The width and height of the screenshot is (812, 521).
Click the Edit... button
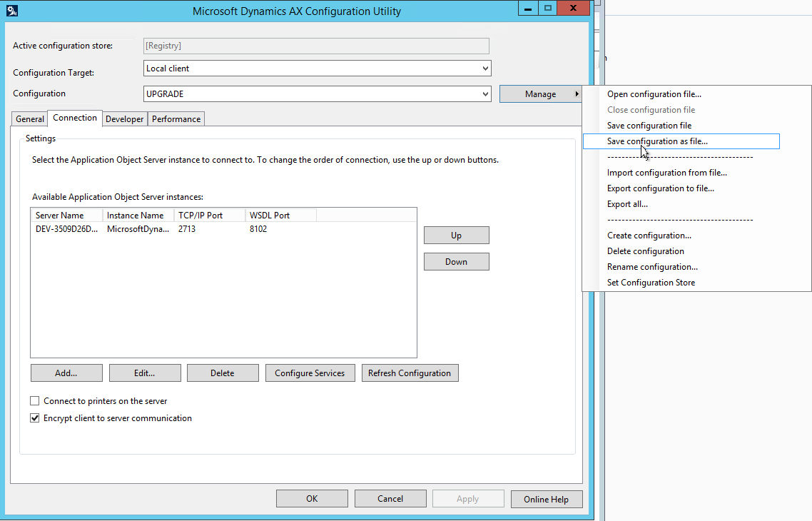[144, 373]
